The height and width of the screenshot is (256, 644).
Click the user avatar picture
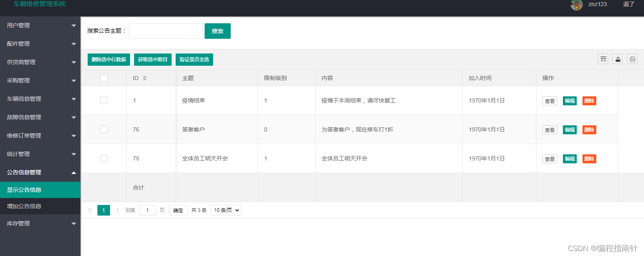[576, 4]
